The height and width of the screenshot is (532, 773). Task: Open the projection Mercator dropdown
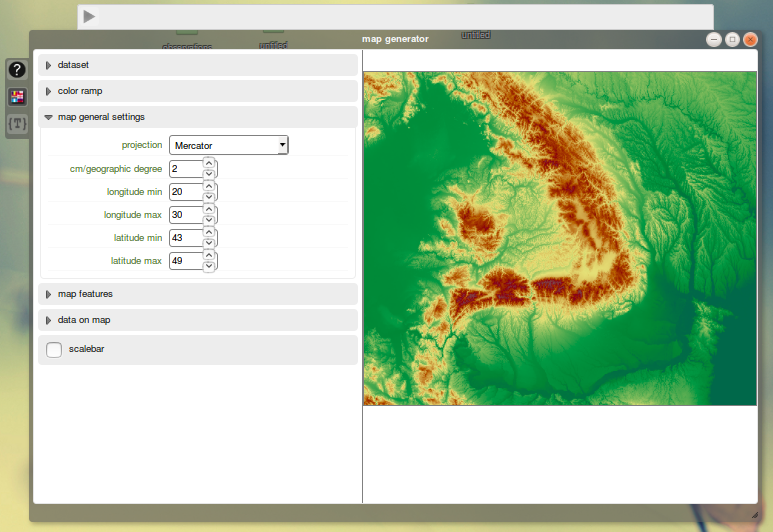click(x=228, y=146)
